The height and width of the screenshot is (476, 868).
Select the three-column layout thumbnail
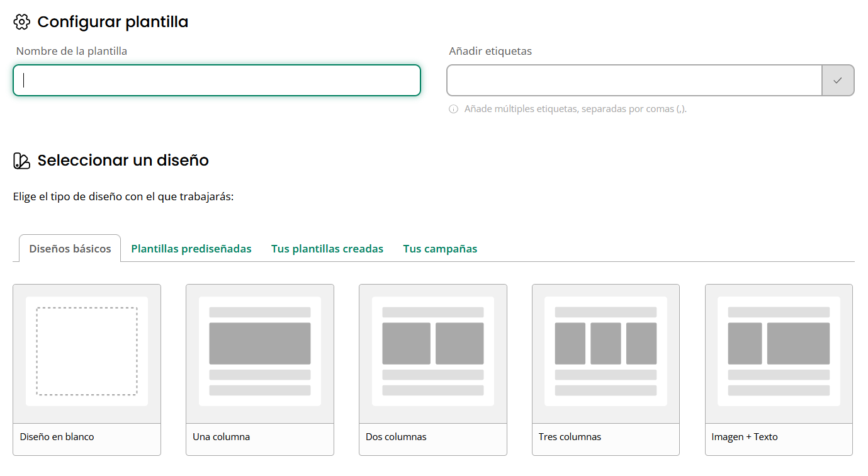pyautogui.click(x=606, y=351)
